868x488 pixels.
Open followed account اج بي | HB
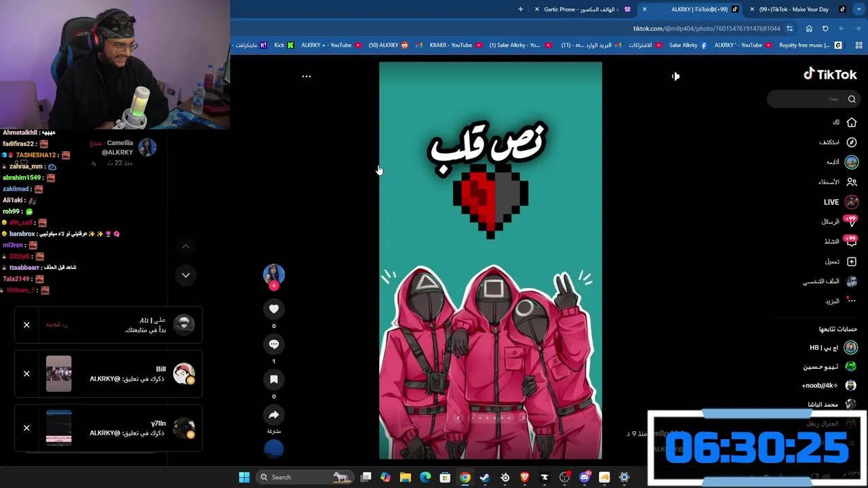click(x=833, y=348)
